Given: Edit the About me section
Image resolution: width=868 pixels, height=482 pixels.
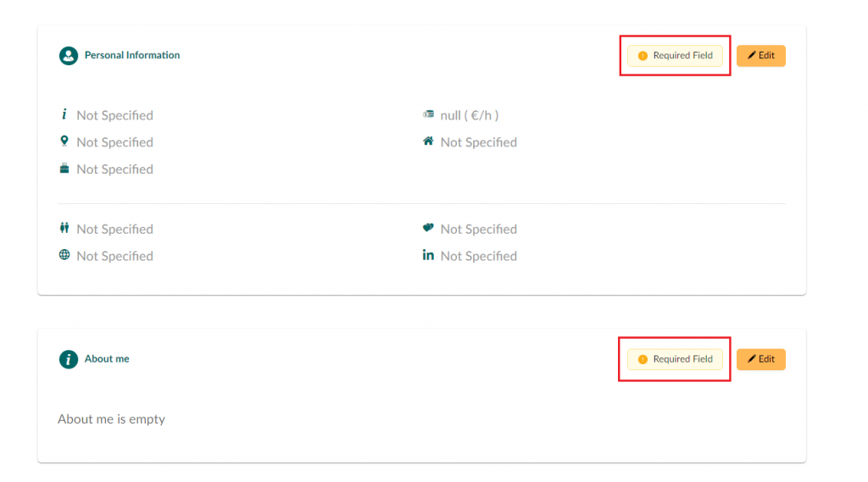Looking at the screenshot, I should coord(760,359).
